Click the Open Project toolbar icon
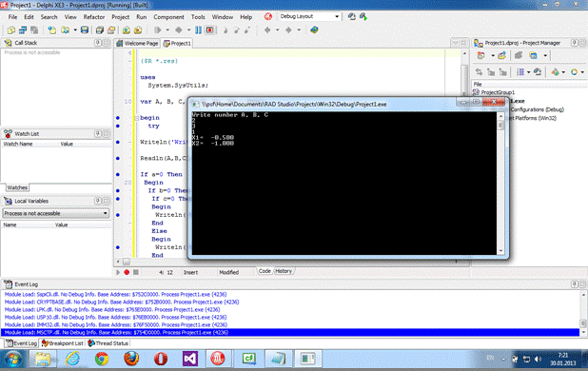The width and height of the screenshot is (588, 371). (111, 30)
